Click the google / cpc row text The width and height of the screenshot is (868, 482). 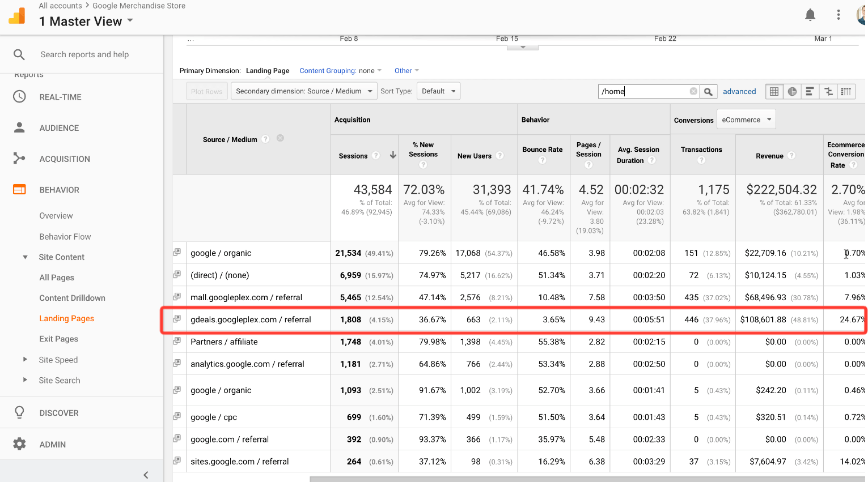[214, 417]
